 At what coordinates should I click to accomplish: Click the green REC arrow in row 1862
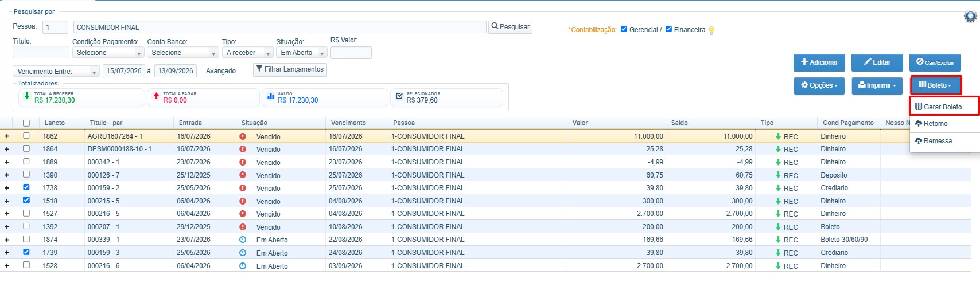(x=778, y=136)
